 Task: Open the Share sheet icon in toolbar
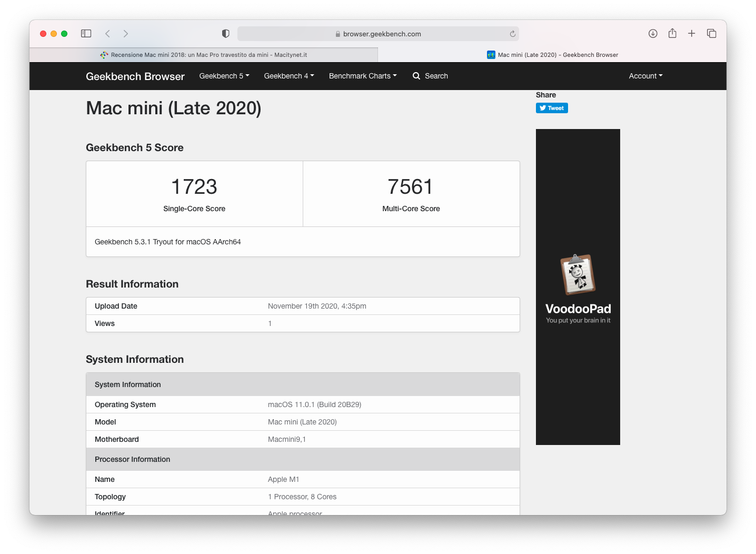point(672,33)
